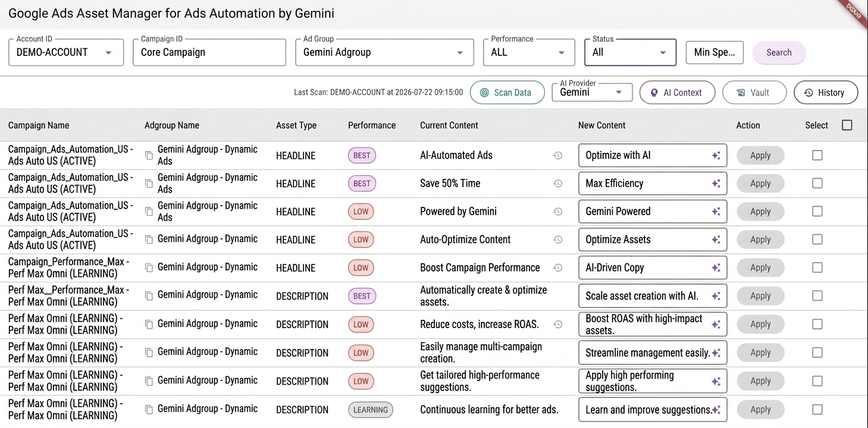The width and height of the screenshot is (868, 428).
Task: Select the AI-Automated Ads row checkbox
Action: point(817,155)
